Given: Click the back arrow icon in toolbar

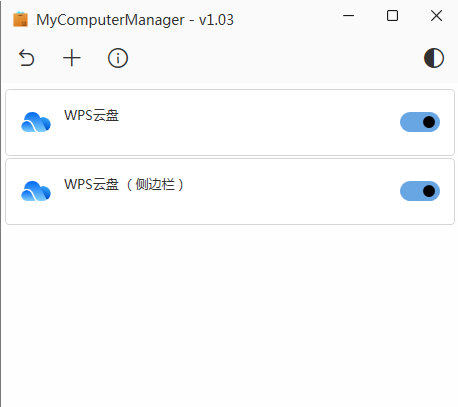Looking at the screenshot, I should [26, 58].
